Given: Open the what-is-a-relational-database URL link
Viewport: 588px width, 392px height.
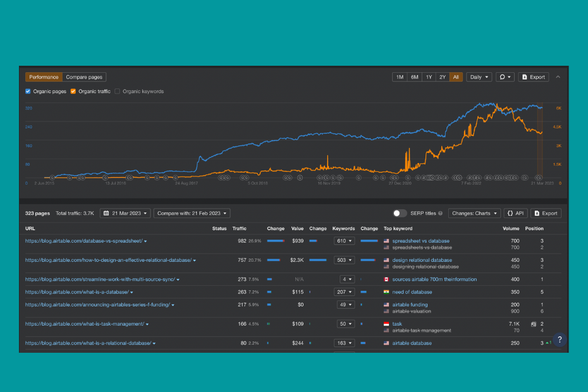Looking at the screenshot, I should click(x=88, y=343).
